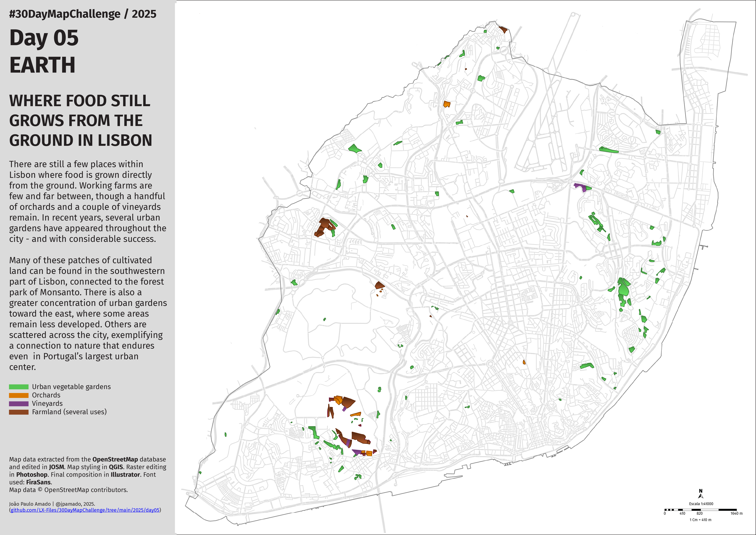The image size is (756, 535).
Task: Click the 'Orchards' legend label
Action: (x=46, y=395)
